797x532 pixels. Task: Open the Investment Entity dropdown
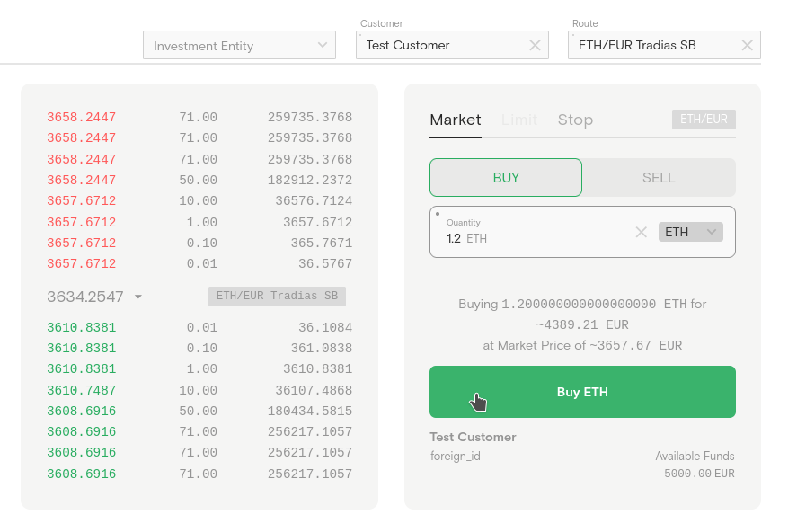tap(239, 46)
